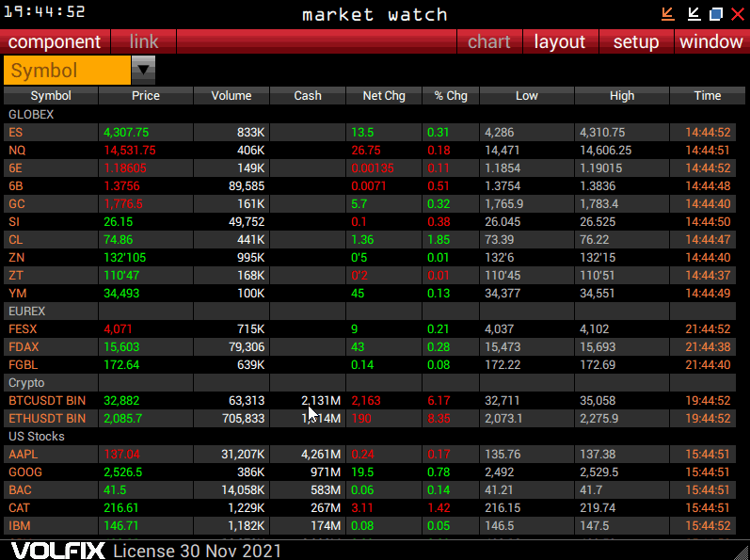Click the Low column header

527,96
